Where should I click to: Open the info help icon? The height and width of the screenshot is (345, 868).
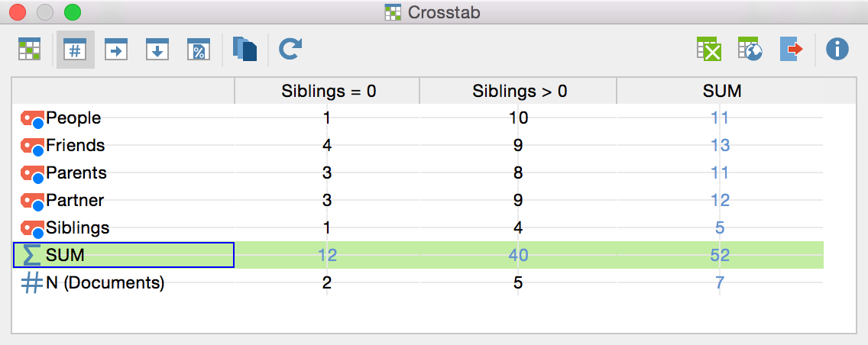pos(837,49)
